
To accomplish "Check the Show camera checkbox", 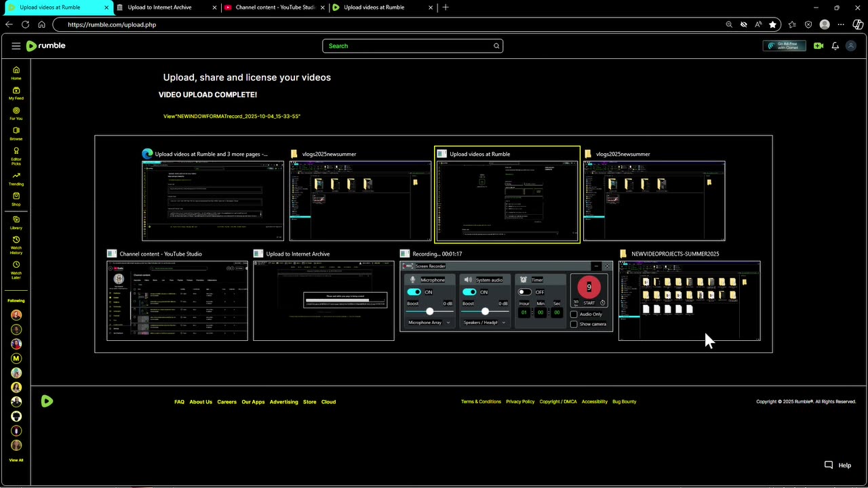I will coord(574,324).
